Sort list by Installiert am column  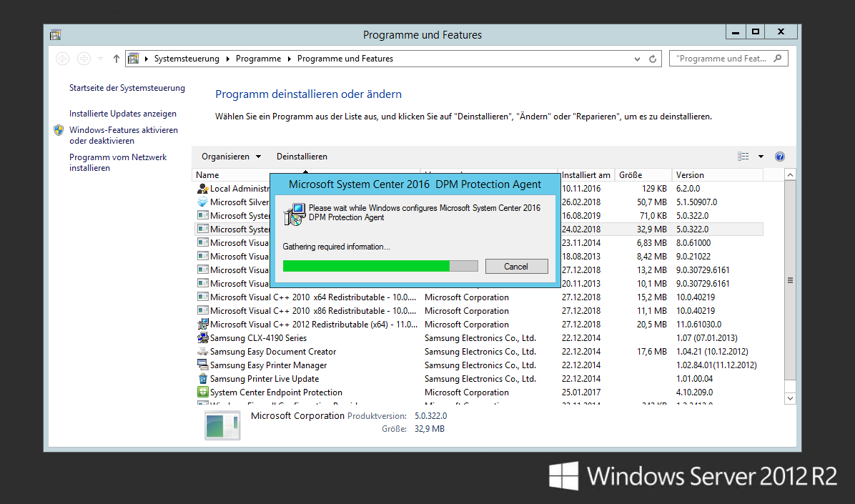coord(587,175)
